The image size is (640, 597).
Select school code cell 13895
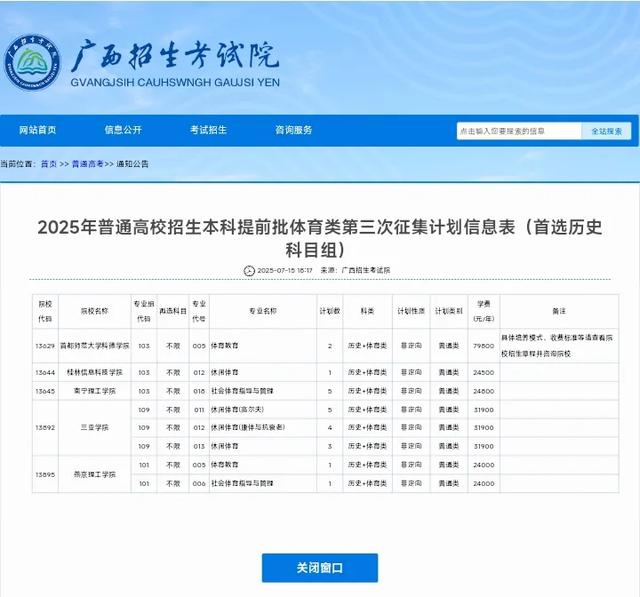click(45, 475)
